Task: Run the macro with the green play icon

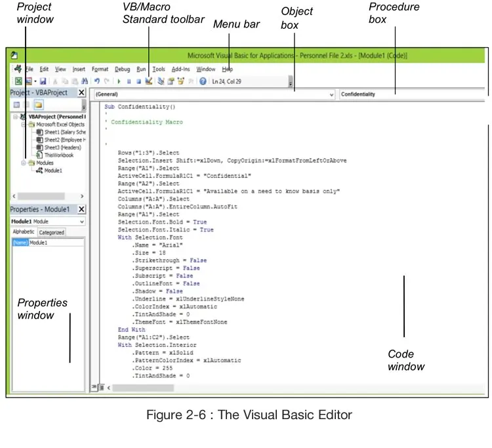Action: pyautogui.click(x=119, y=81)
